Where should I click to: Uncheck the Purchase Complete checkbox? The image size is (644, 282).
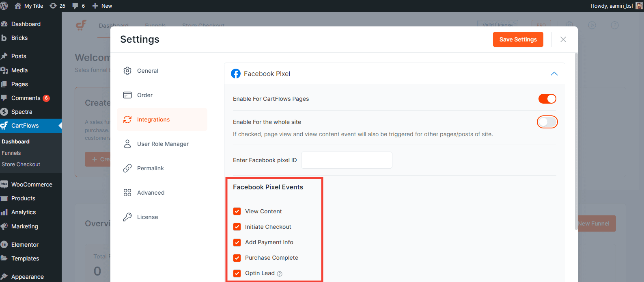[x=237, y=258]
